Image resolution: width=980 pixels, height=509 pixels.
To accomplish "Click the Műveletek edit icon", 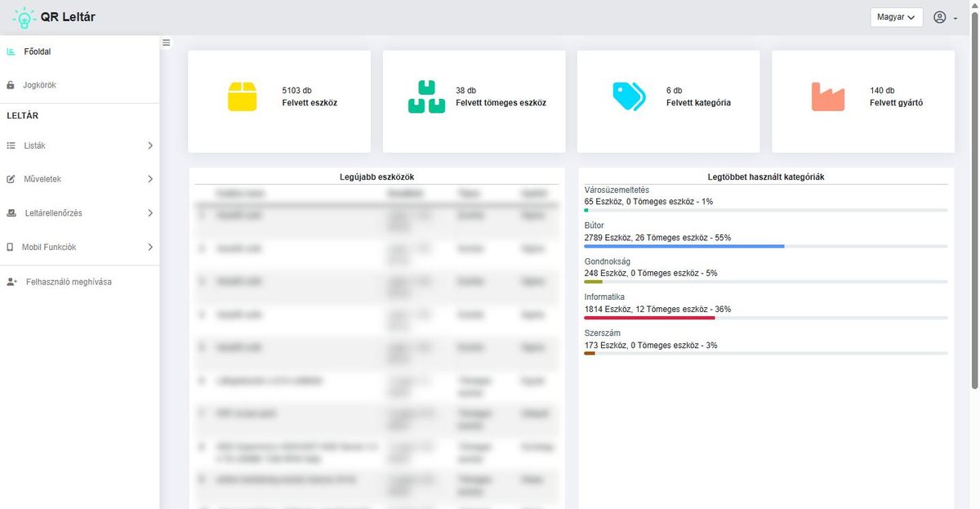I will click(11, 179).
